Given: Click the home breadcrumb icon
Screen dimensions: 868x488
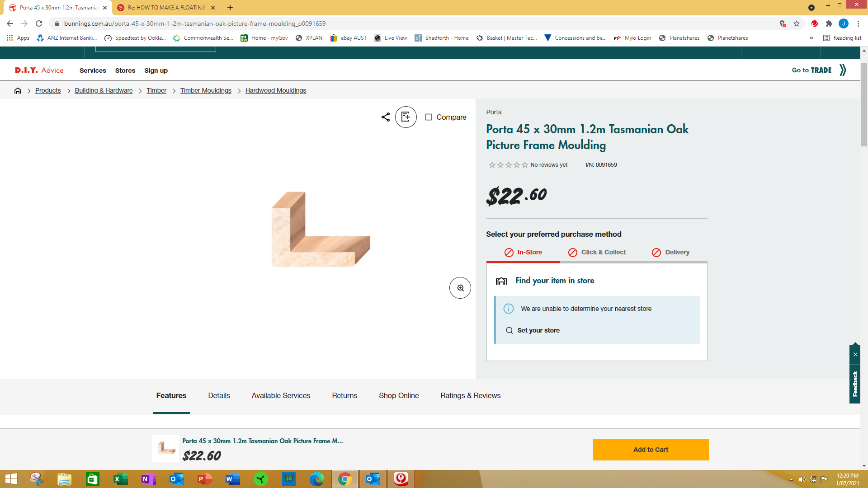Looking at the screenshot, I should pos(18,90).
